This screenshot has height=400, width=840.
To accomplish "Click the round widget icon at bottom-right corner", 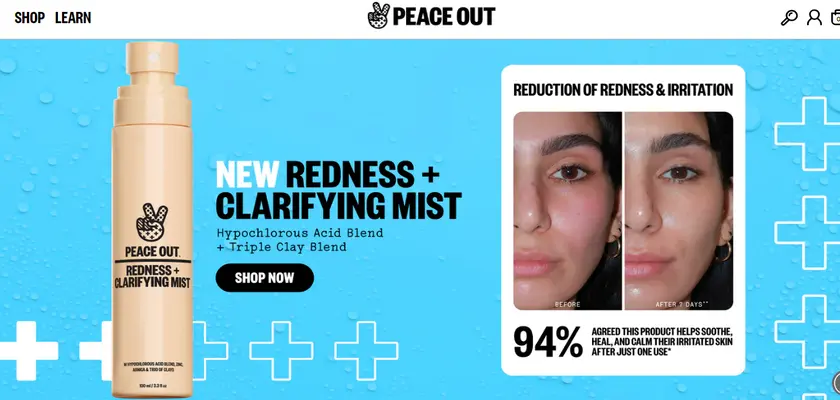I will point(837,382).
